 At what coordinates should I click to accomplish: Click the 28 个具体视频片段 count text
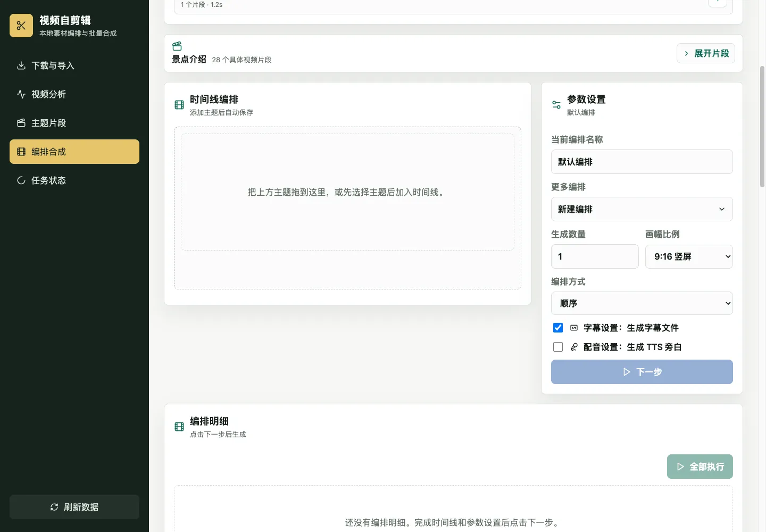(242, 60)
